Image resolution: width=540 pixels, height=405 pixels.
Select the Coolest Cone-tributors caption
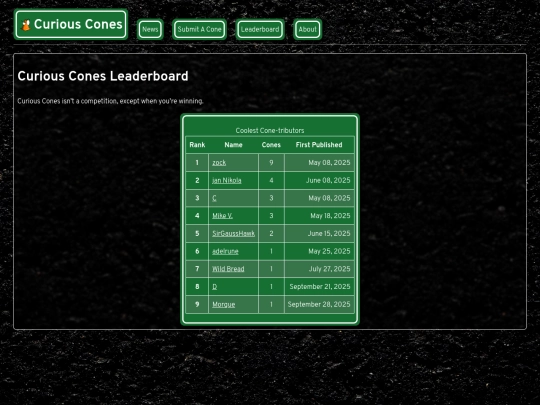pyautogui.click(x=270, y=131)
